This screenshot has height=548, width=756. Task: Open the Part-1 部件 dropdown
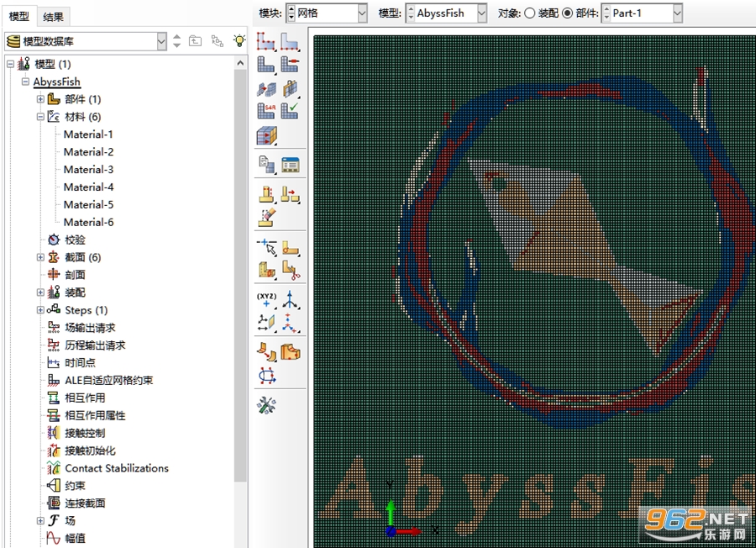(677, 13)
